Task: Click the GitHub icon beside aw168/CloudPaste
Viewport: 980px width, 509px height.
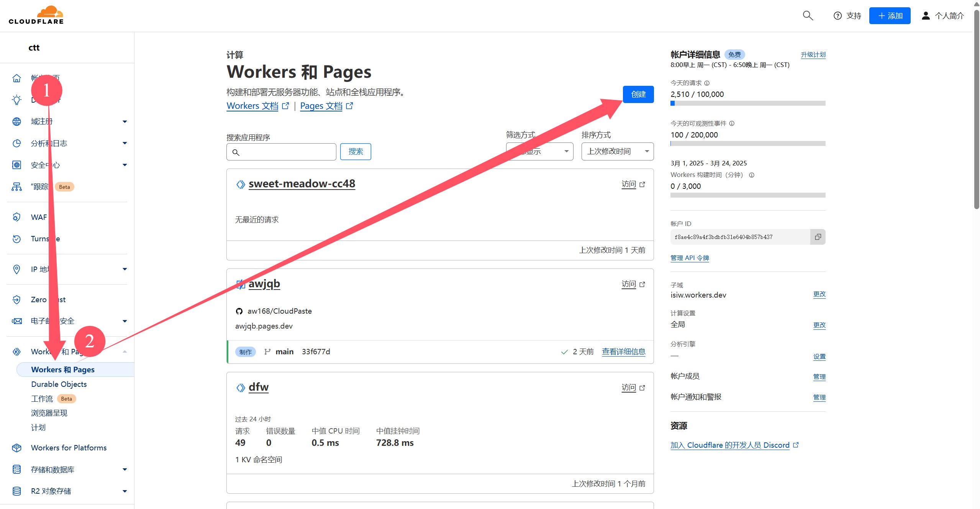Action: click(x=239, y=311)
